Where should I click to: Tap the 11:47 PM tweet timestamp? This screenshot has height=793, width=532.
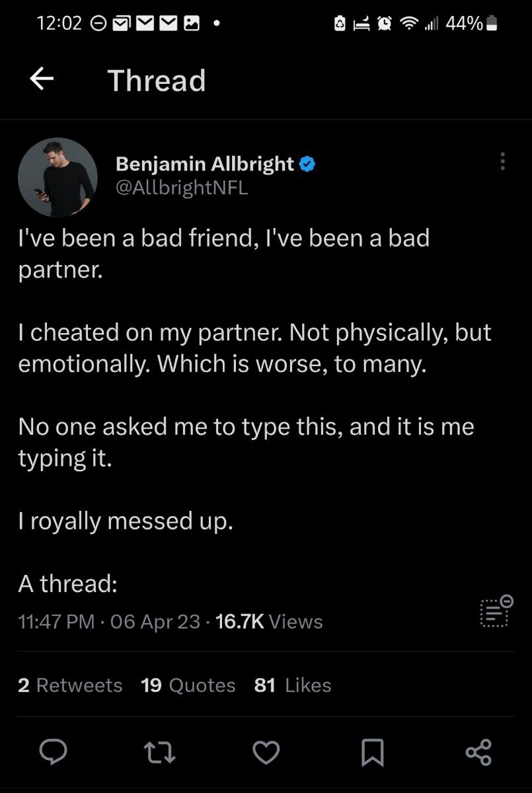56,622
